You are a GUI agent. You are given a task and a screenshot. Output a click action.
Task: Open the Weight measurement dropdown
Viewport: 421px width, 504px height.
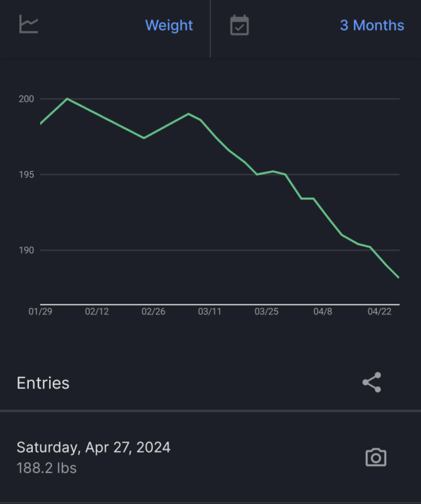click(169, 25)
